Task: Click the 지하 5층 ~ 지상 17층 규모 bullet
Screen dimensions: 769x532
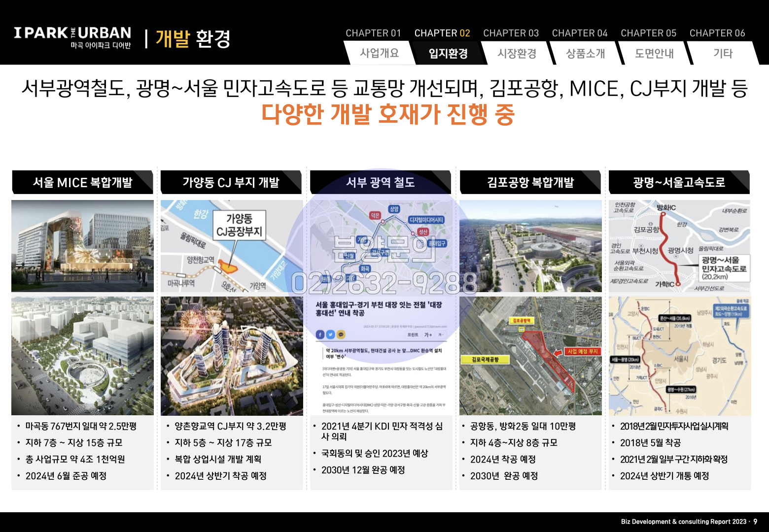Action: tap(223, 442)
